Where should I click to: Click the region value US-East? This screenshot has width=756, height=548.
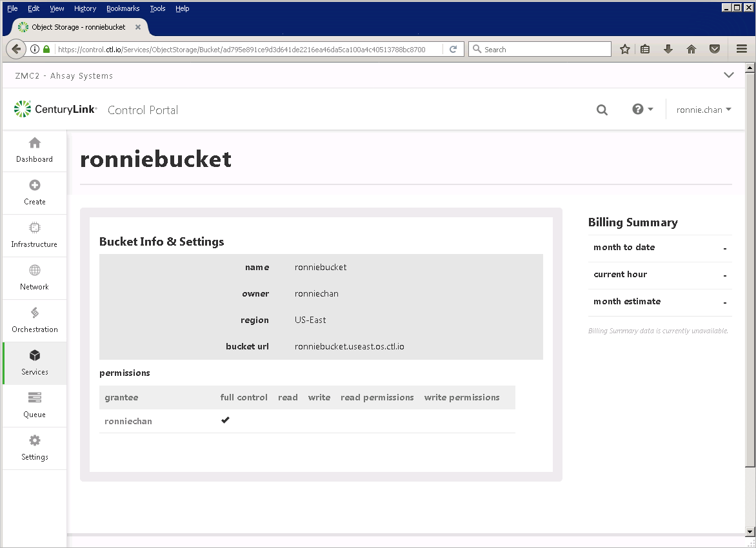tap(310, 320)
